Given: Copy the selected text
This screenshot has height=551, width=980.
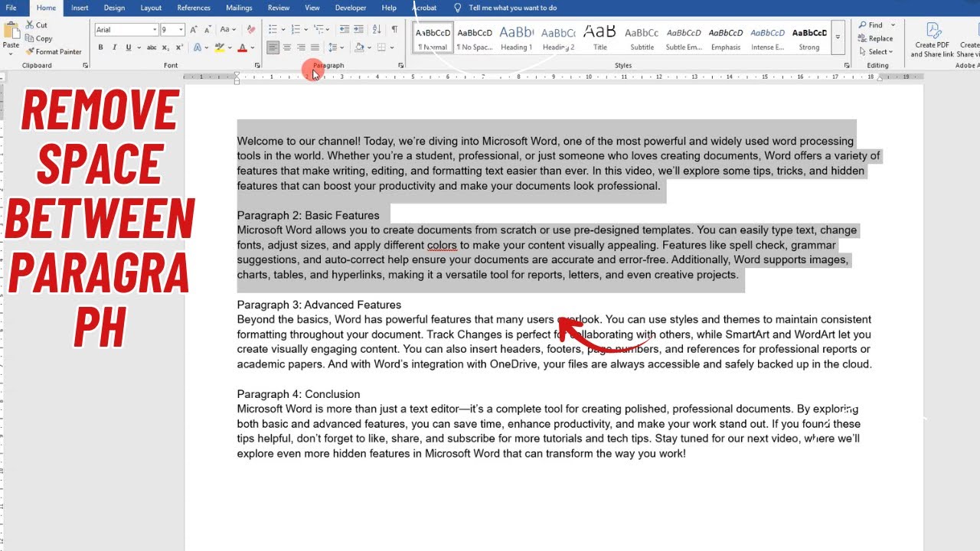Looking at the screenshot, I should tap(39, 38).
